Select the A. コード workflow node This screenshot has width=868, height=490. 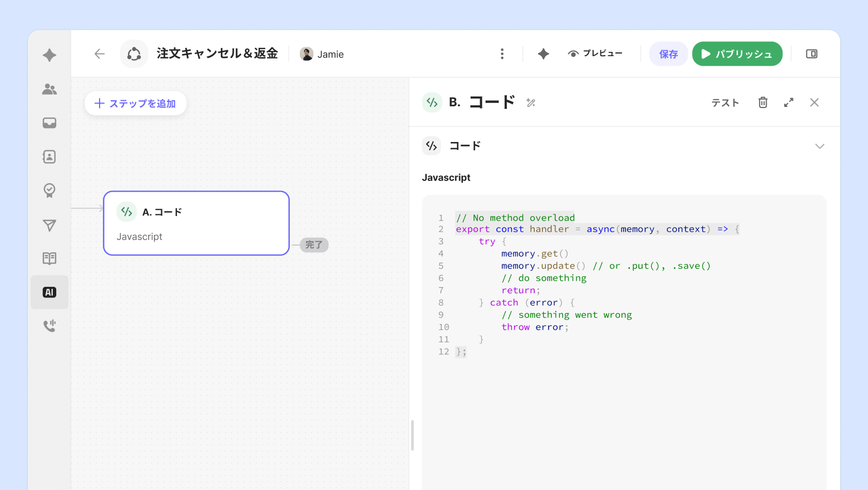pos(196,223)
